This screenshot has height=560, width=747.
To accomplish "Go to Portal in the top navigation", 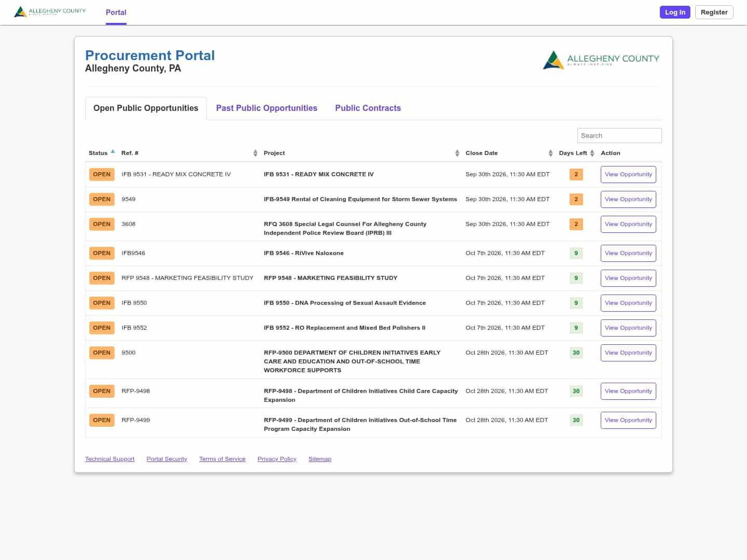I will (x=116, y=12).
